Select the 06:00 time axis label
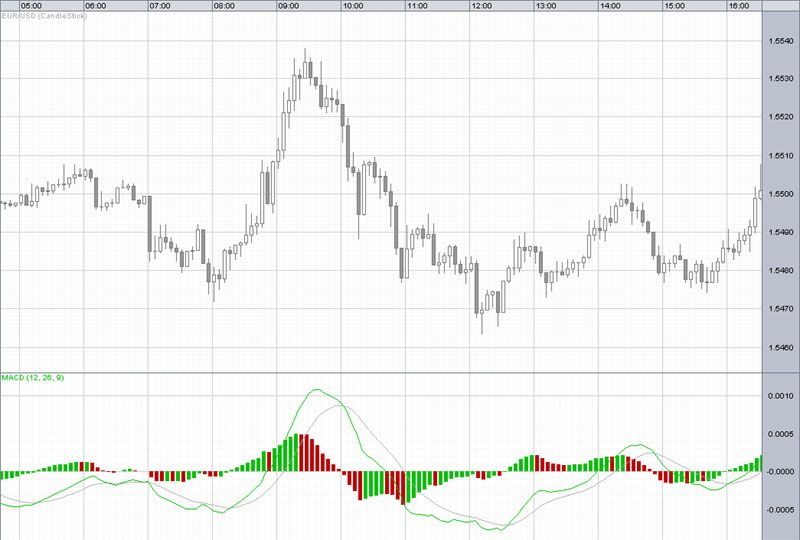This screenshot has width=800, height=540. click(95, 6)
